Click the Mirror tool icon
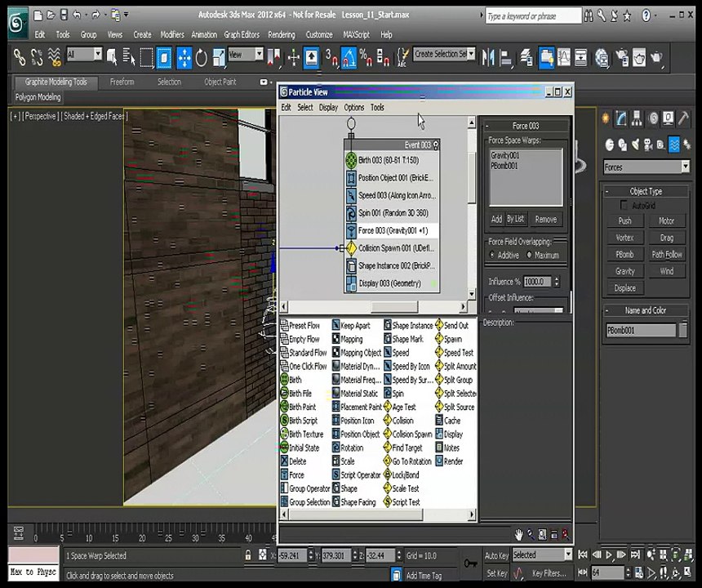The image size is (702, 588). 488,57
